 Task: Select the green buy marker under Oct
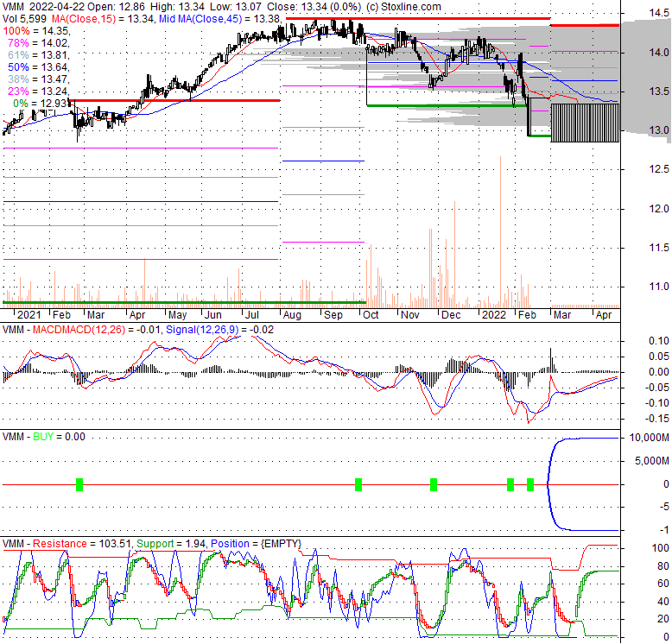click(358, 484)
